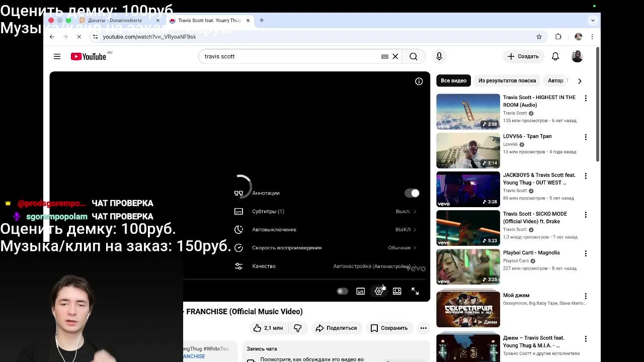
Task: Dislike the video
Action: 297,328
